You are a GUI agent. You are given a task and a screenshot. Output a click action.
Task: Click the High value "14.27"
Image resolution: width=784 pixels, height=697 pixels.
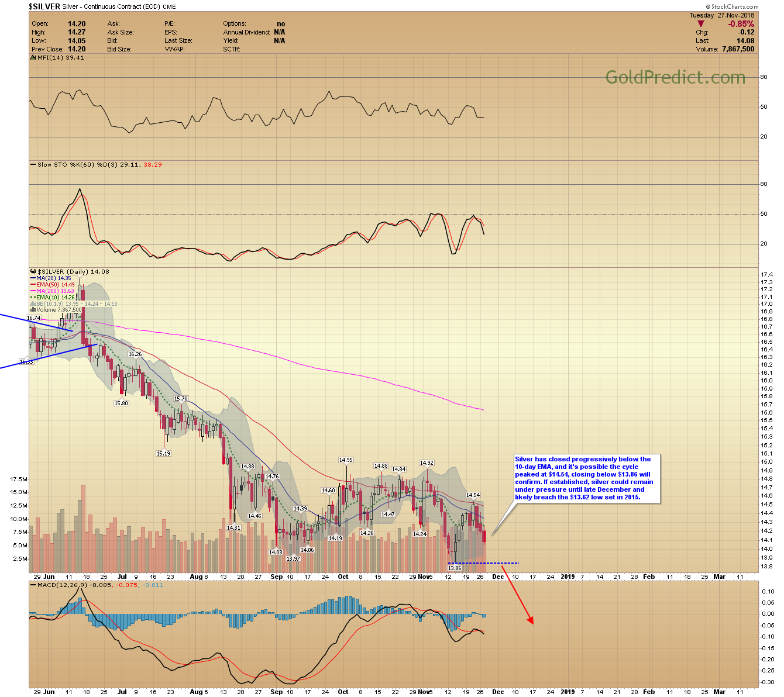77,32
